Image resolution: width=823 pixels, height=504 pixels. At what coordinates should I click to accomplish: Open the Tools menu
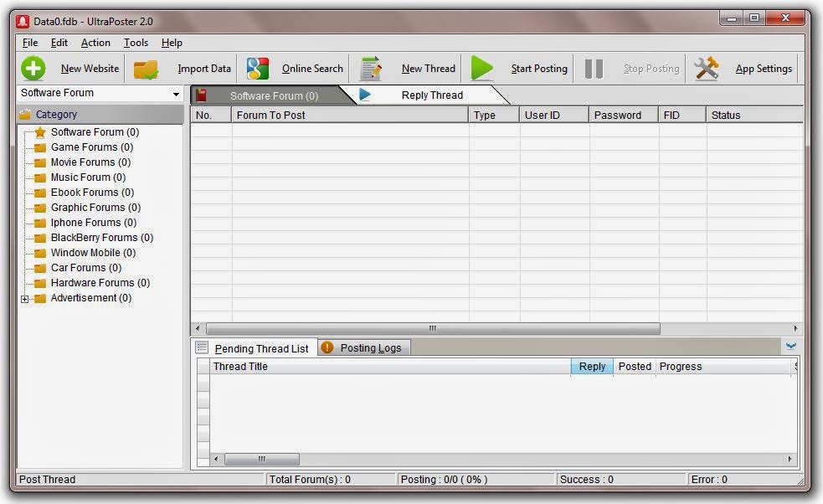(136, 43)
